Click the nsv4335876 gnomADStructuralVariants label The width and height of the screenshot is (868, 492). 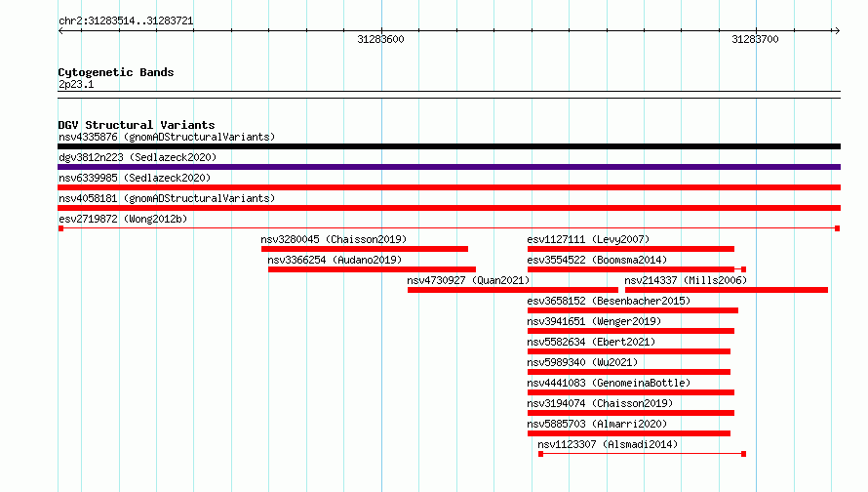[167, 137]
